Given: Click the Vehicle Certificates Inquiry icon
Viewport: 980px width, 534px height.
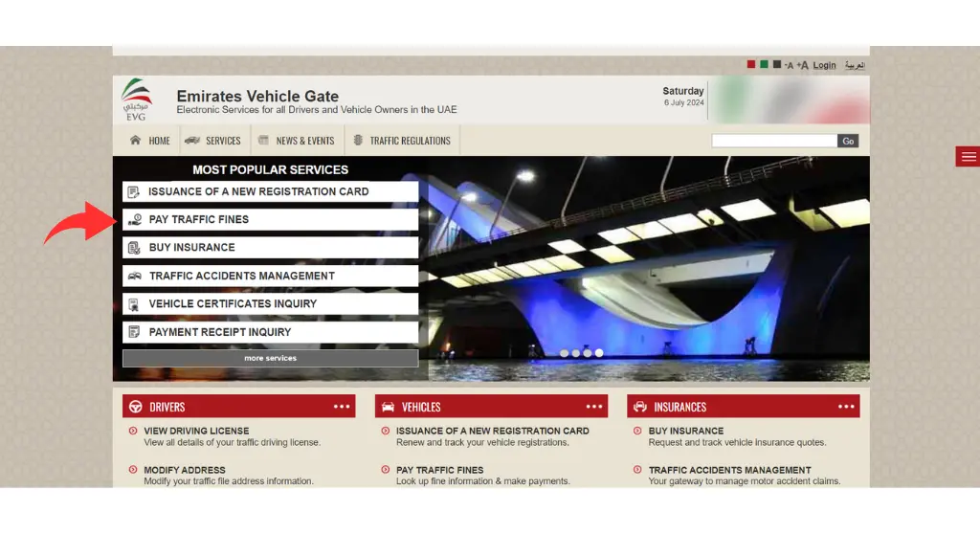Looking at the screenshot, I should (133, 304).
